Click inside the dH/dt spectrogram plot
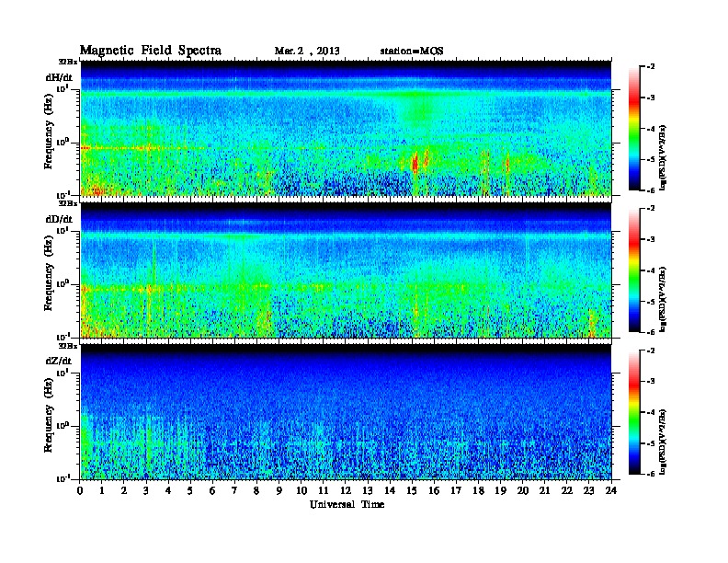This screenshot has height=563, width=728. pyautogui.click(x=346, y=128)
